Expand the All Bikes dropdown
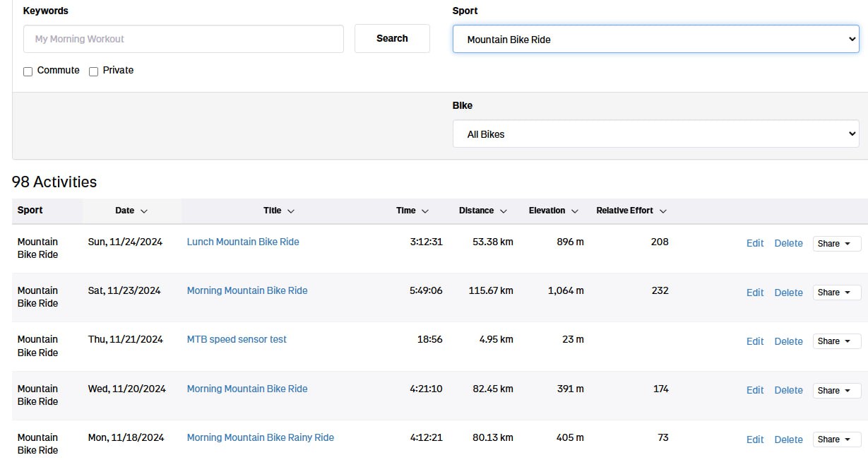Image resolution: width=868 pixels, height=460 pixels. point(655,134)
